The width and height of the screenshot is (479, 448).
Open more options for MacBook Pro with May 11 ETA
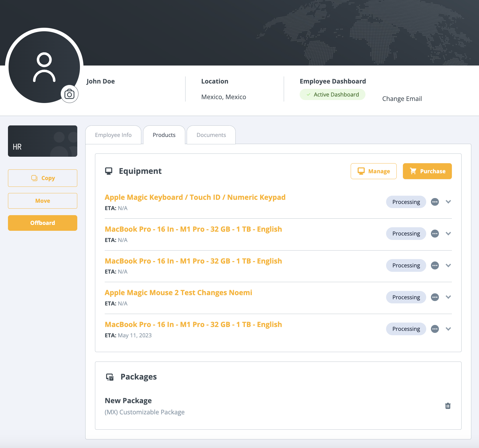(x=435, y=329)
